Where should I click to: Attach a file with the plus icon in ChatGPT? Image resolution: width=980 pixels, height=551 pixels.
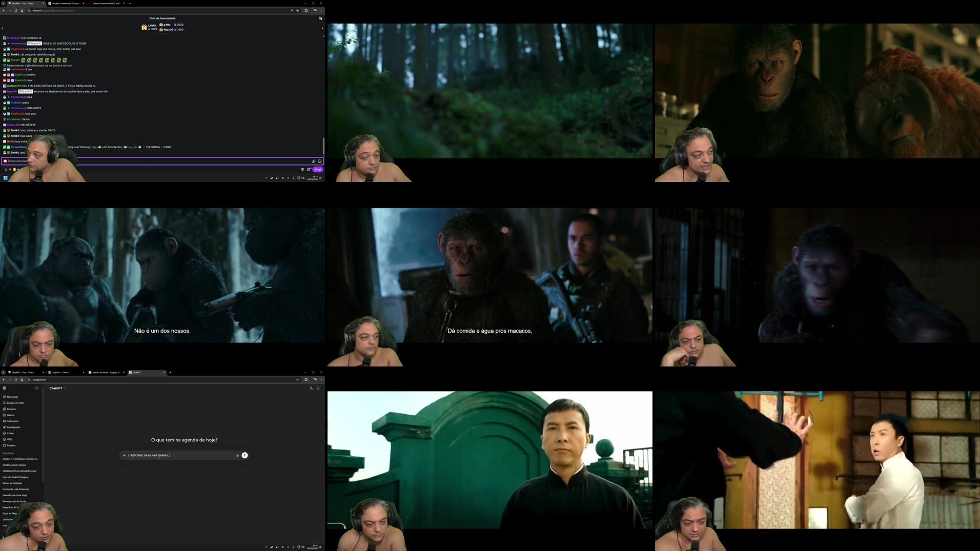click(x=124, y=455)
